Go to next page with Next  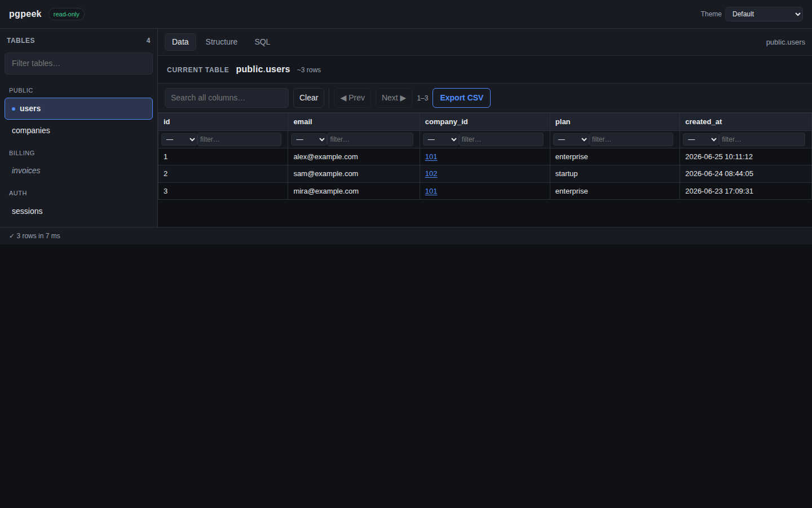(x=394, y=98)
